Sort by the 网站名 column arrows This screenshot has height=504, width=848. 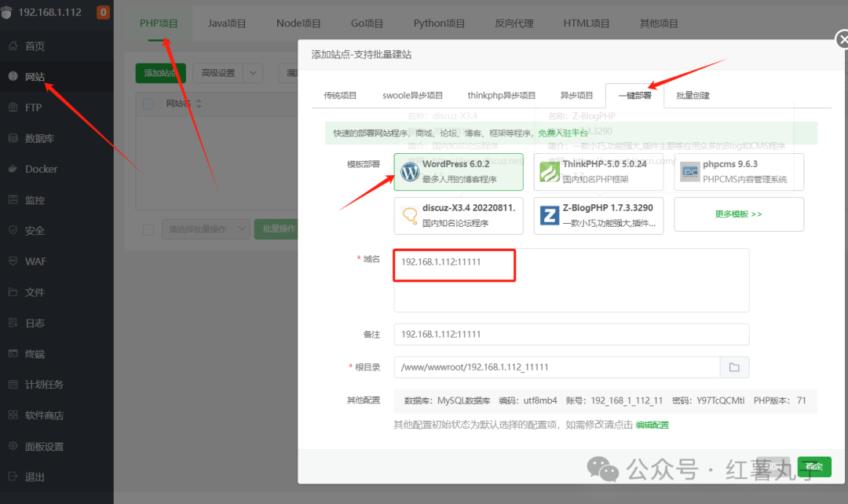199,104
